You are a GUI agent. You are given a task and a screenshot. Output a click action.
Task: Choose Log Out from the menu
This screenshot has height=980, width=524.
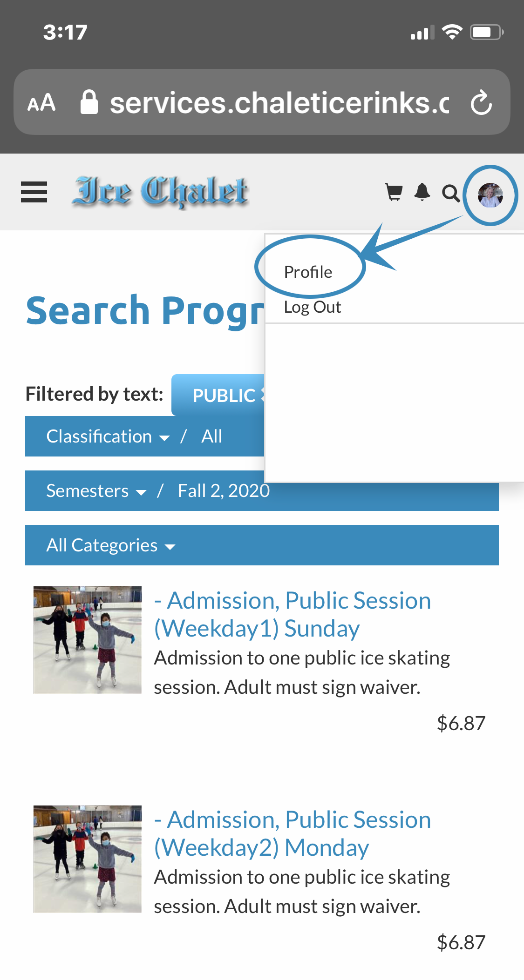[313, 307]
